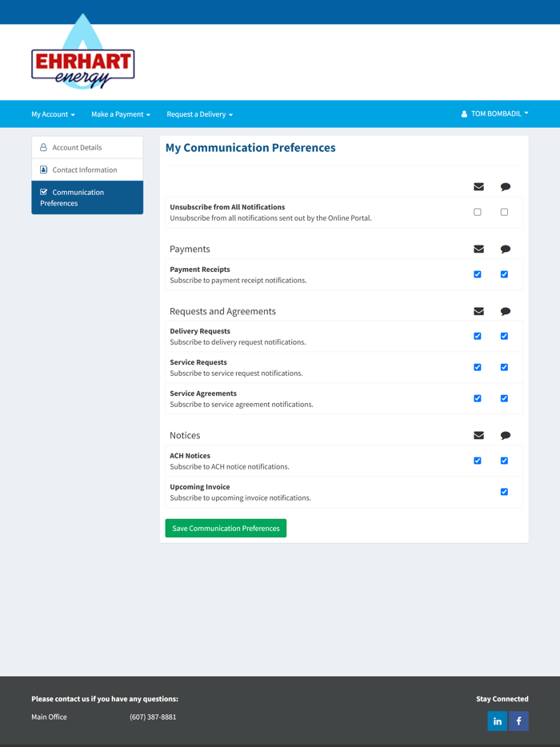The image size is (560, 747).
Task: Go to Account Details sidebar item
Action: 87,147
